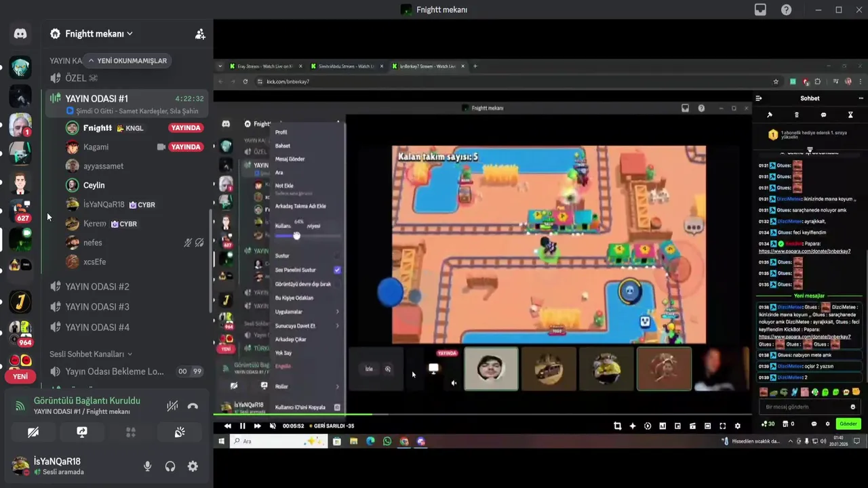Click Kagami's camera icon in voice list
The image size is (868, 488).
(x=161, y=146)
